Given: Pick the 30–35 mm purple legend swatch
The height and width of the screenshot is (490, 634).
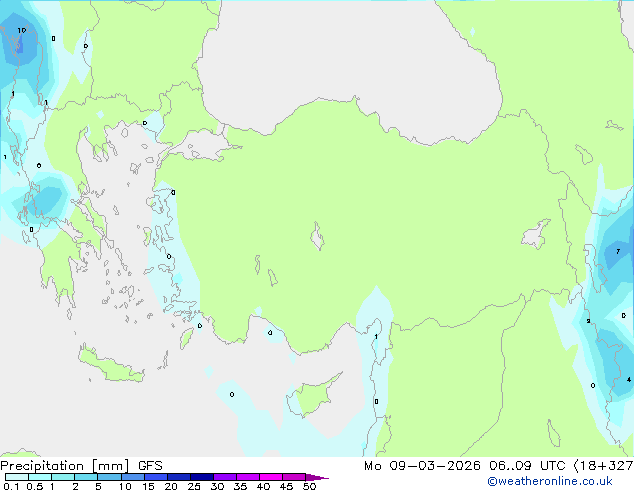Looking at the screenshot, I should (225, 477).
